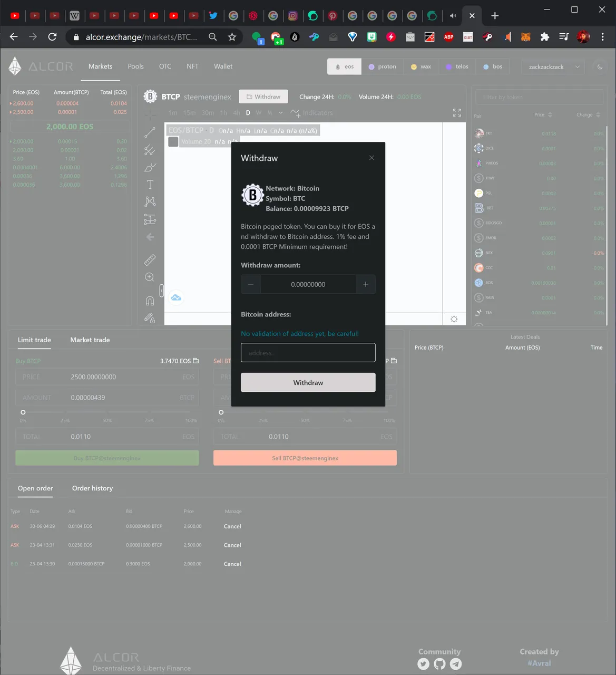The height and width of the screenshot is (675, 616).
Task: Reload the page in browser
Action: pyautogui.click(x=52, y=37)
